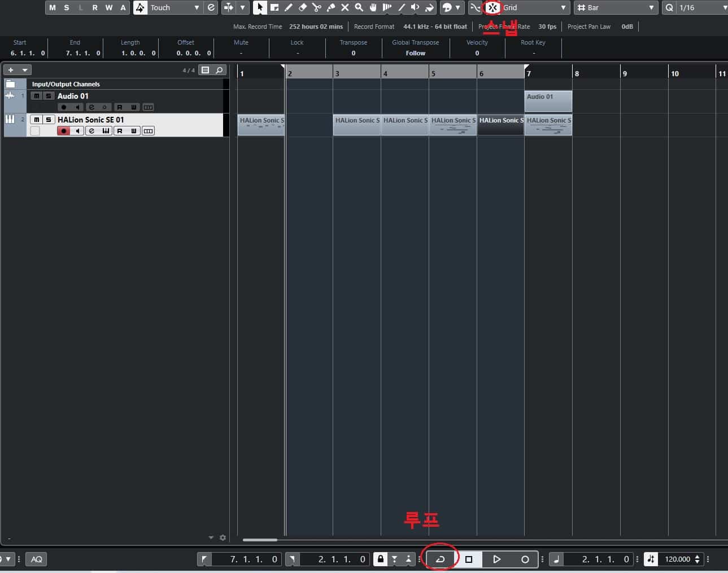Select the Range Selection tool
The image size is (728, 573).
(274, 7)
